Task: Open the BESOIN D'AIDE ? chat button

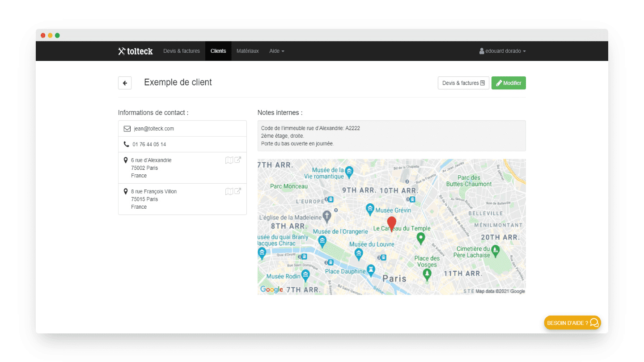Action: point(572,323)
